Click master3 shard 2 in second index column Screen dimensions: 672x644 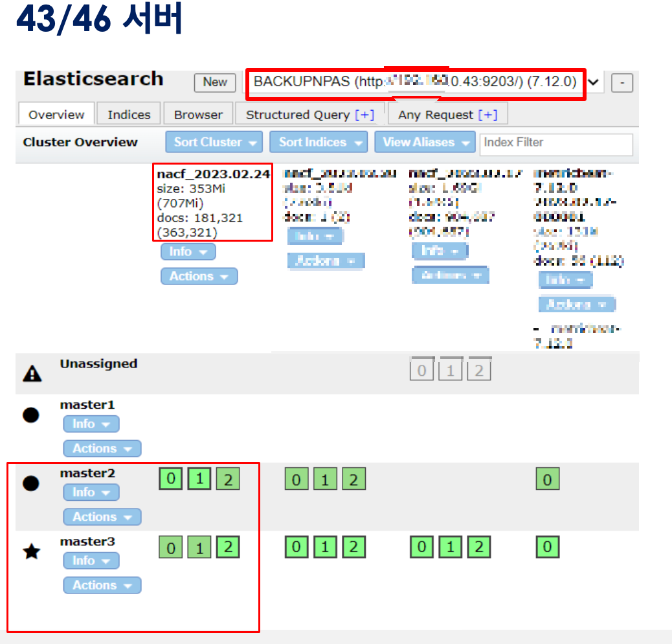coord(353,547)
